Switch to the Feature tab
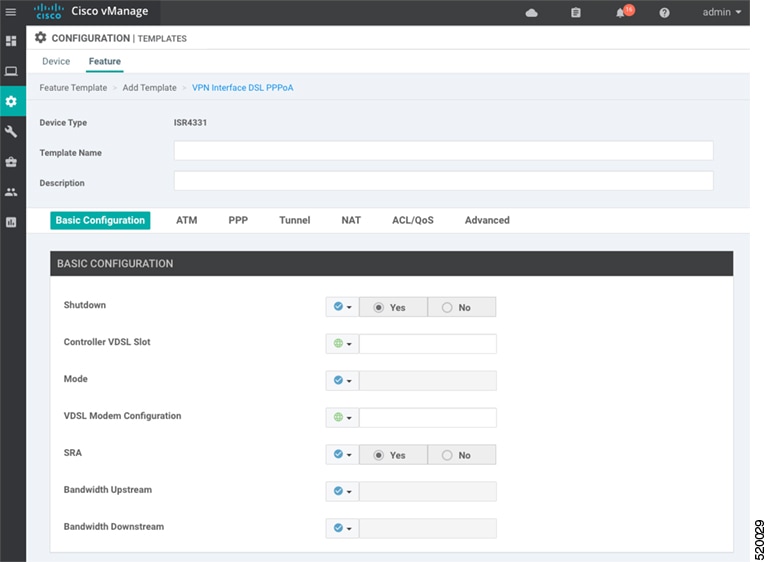This screenshot has width=765, height=562. tap(104, 61)
